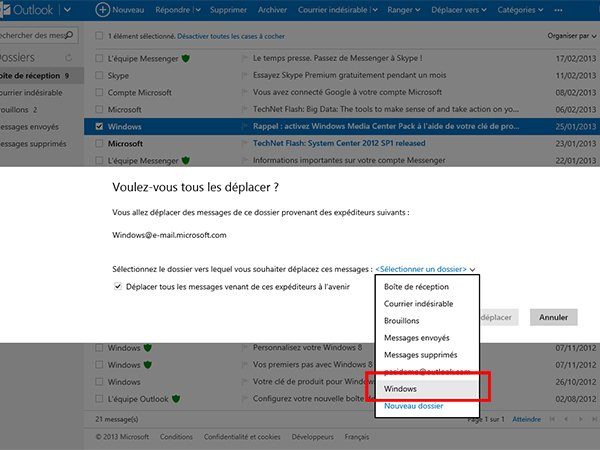
Task: Click the Conditions footer link
Action: pyautogui.click(x=176, y=437)
